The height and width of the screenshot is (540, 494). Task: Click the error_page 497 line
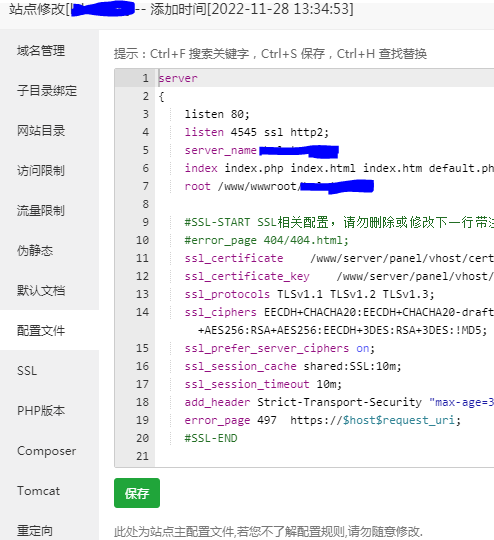[x=323, y=420]
